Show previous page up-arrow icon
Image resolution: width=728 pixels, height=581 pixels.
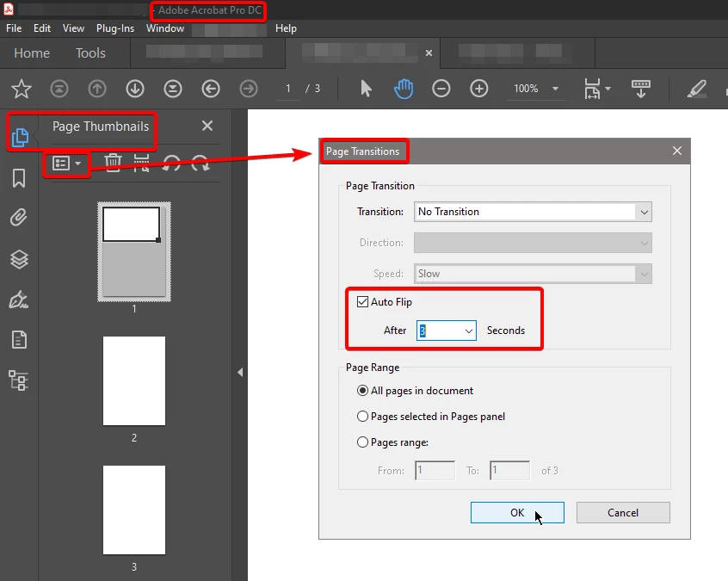click(97, 89)
